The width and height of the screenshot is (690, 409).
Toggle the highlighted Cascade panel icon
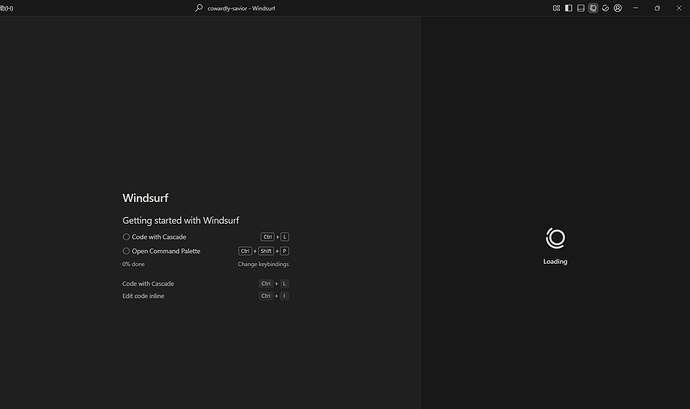click(593, 8)
